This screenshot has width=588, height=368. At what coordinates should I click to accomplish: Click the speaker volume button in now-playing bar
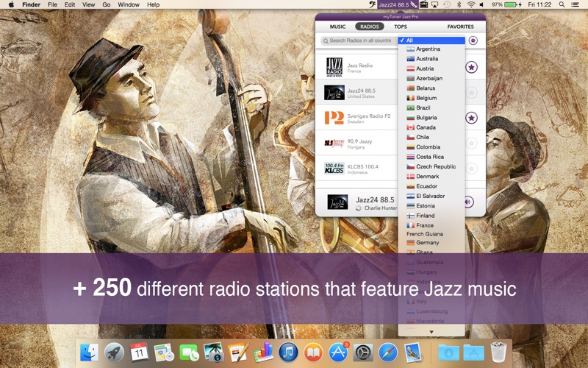tap(468, 202)
